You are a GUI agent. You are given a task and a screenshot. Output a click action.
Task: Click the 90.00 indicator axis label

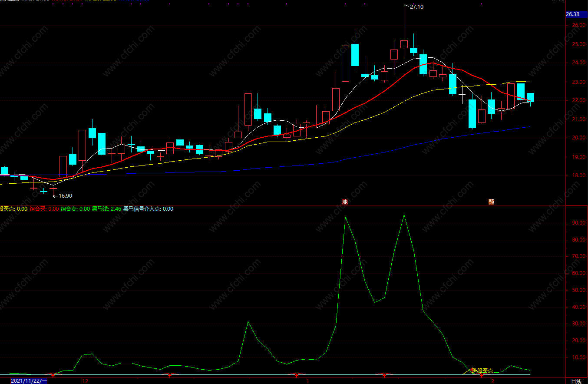578,222
